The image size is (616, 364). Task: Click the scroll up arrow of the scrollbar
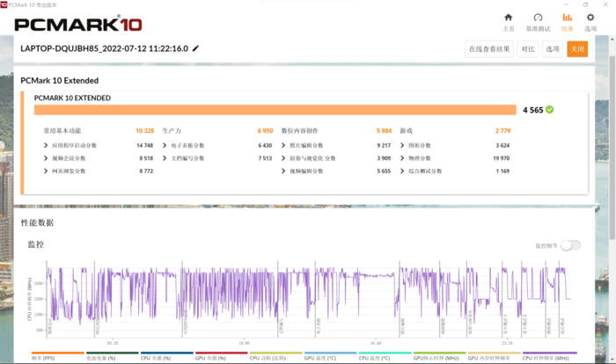tap(612, 40)
